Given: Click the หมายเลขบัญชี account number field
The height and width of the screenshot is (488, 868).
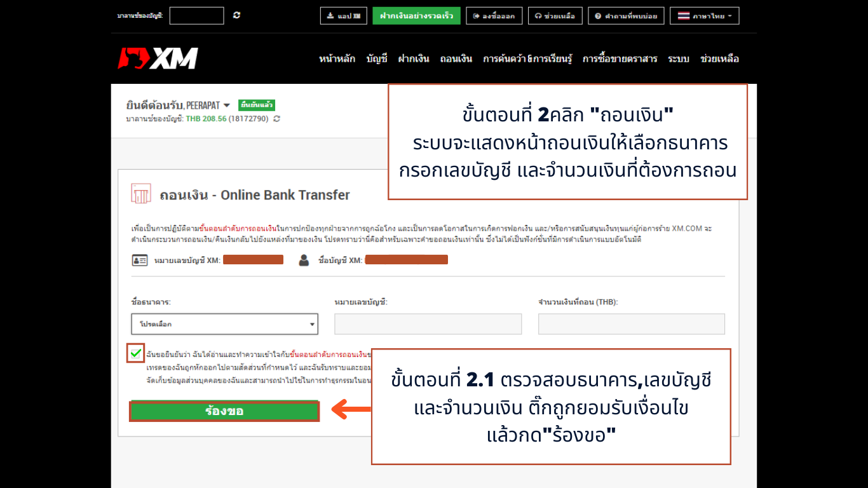Looking at the screenshot, I should (428, 324).
